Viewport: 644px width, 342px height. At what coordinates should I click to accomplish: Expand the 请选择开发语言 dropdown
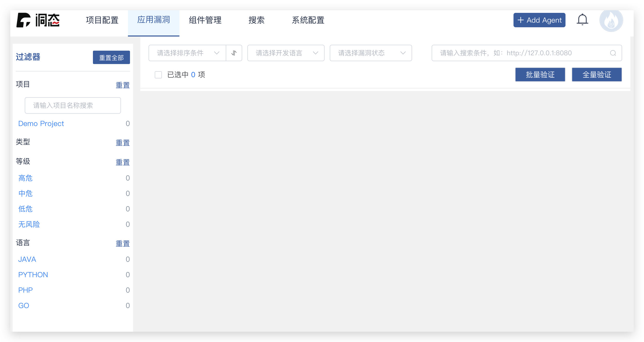(286, 53)
